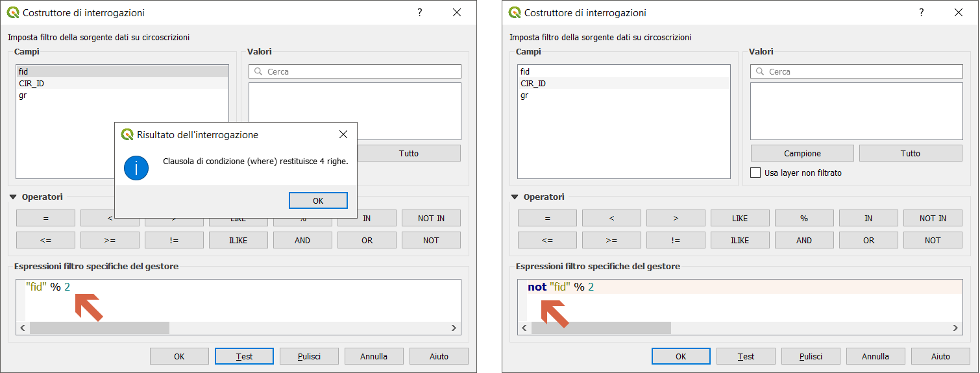This screenshot has width=980, height=373.
Task: Click the horizontal scrollbar under the '"fid" % 2' expression without 'not'
Action: coord(99,328)
